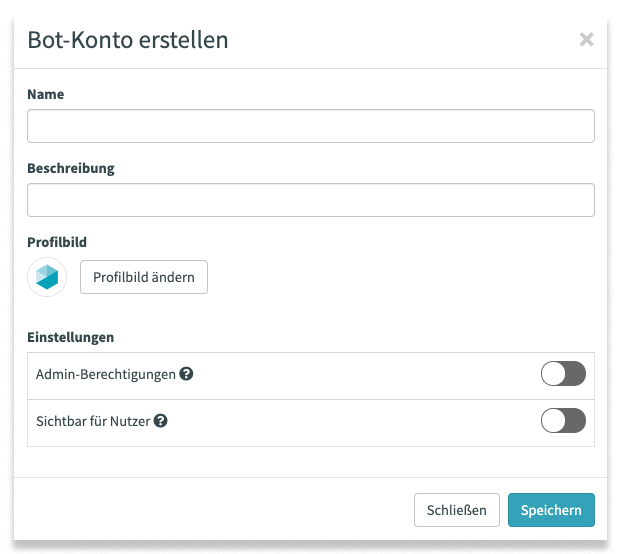Click help icon next to Admin-Berechtigungen
The height and width of the screenshot is (554, 621).
[186, 374]
